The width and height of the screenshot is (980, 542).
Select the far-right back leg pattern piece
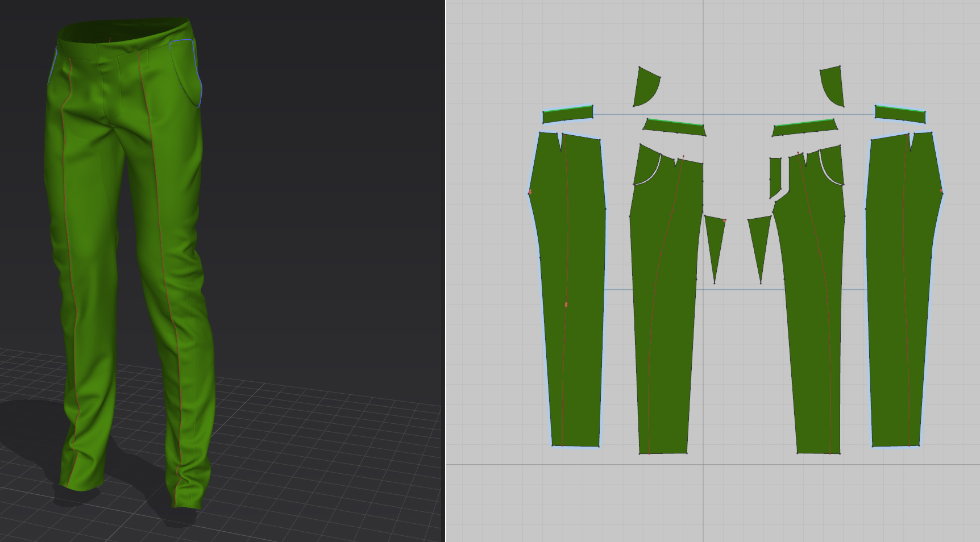(903, 290)
